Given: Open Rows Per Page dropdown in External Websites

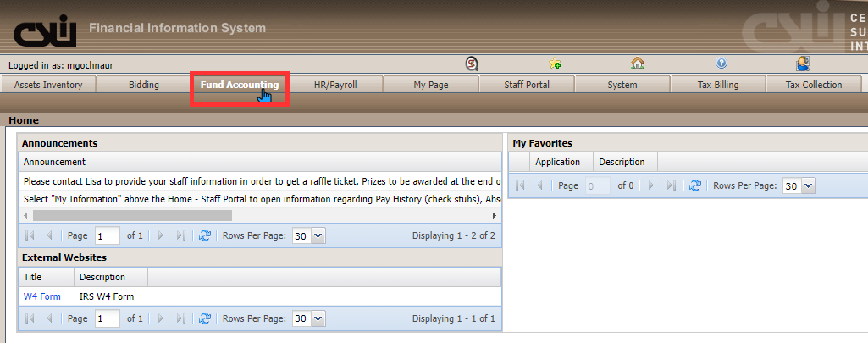Looking at the screenshot, I should pos(318,319).
